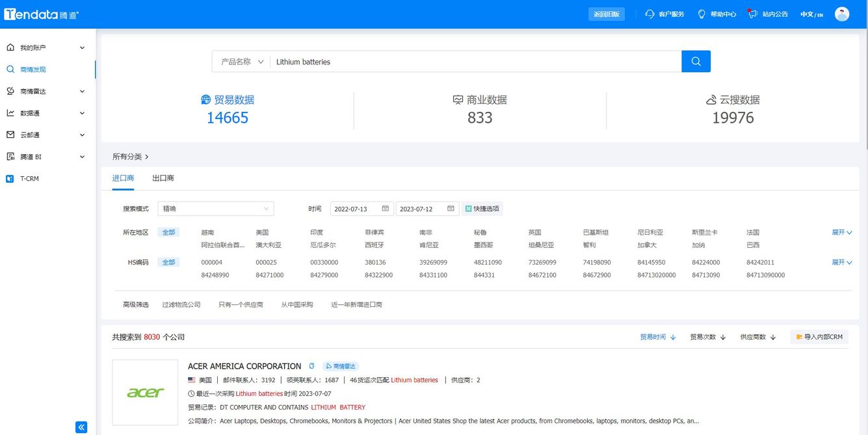The image size is (868, 435).
Task: Sort by 供应商数 arrow
Action: click(x=773, y=337)
